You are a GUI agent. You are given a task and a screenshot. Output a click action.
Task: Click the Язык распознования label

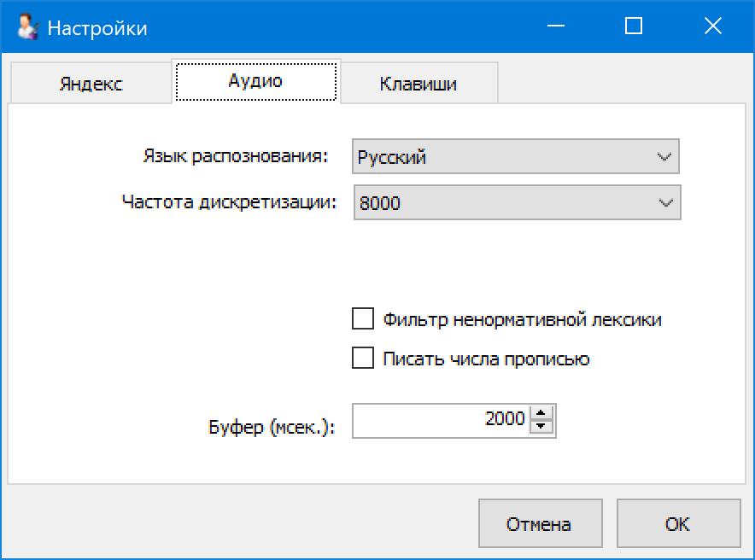pyautogui.click(x=236, y=157)
